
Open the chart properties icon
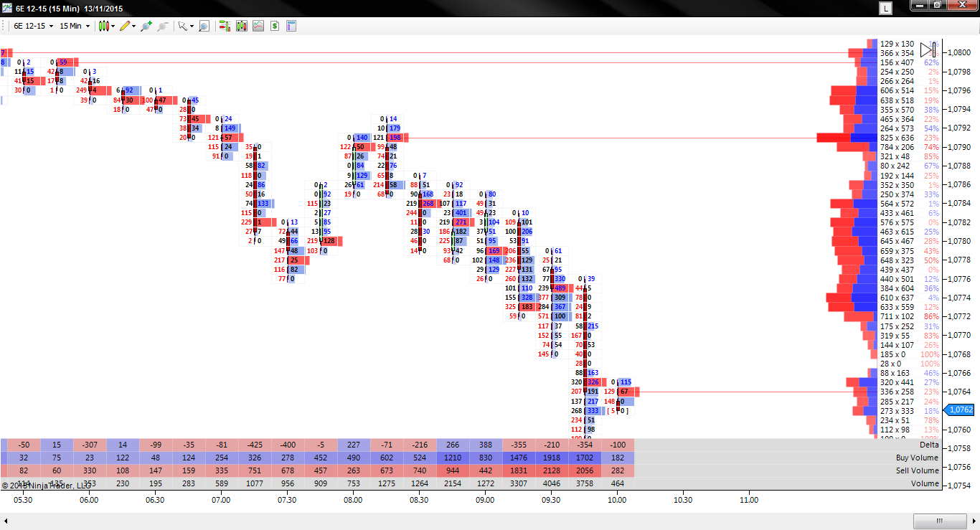tap(291, 26)
